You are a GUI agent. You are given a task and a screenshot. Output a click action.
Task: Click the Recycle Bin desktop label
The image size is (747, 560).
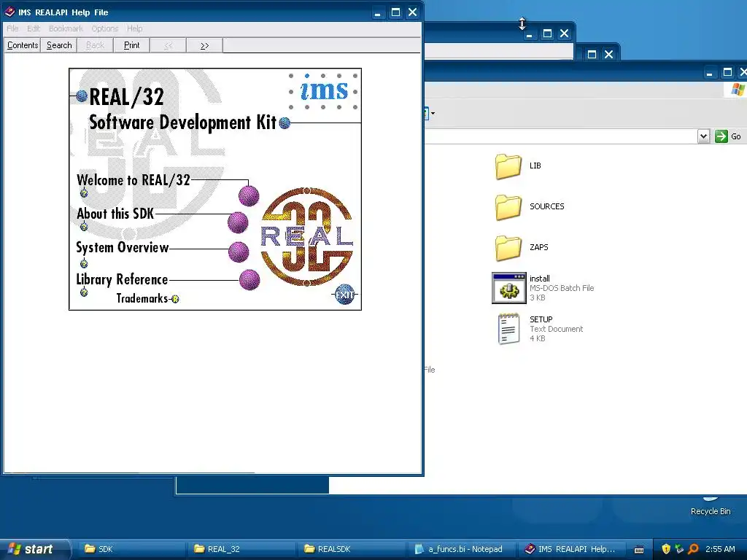coord(711,511)
